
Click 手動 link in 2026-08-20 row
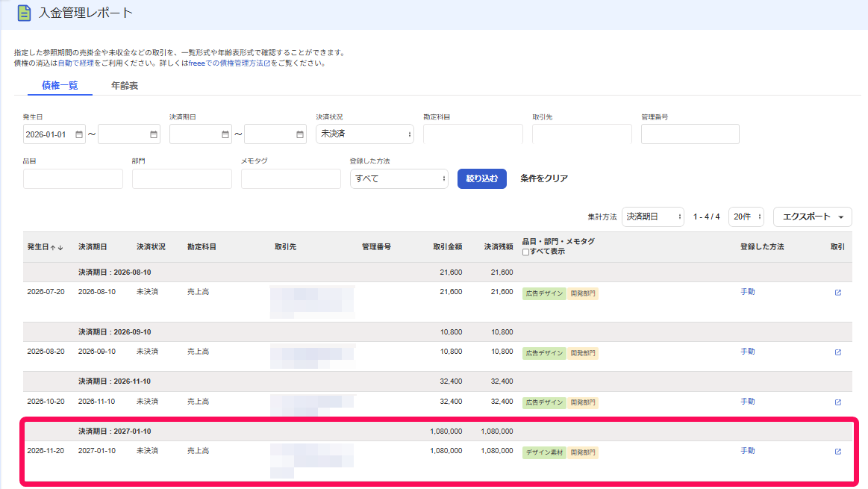748,352
